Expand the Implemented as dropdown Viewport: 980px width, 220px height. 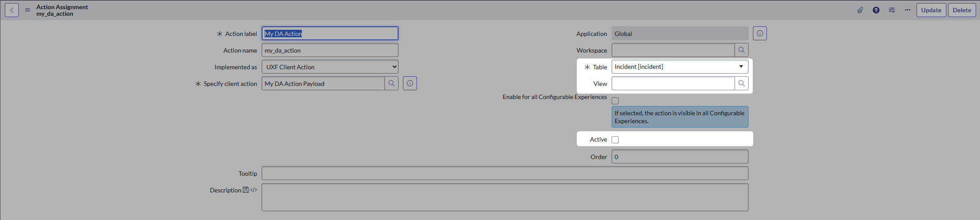click(x=330, y=67)
